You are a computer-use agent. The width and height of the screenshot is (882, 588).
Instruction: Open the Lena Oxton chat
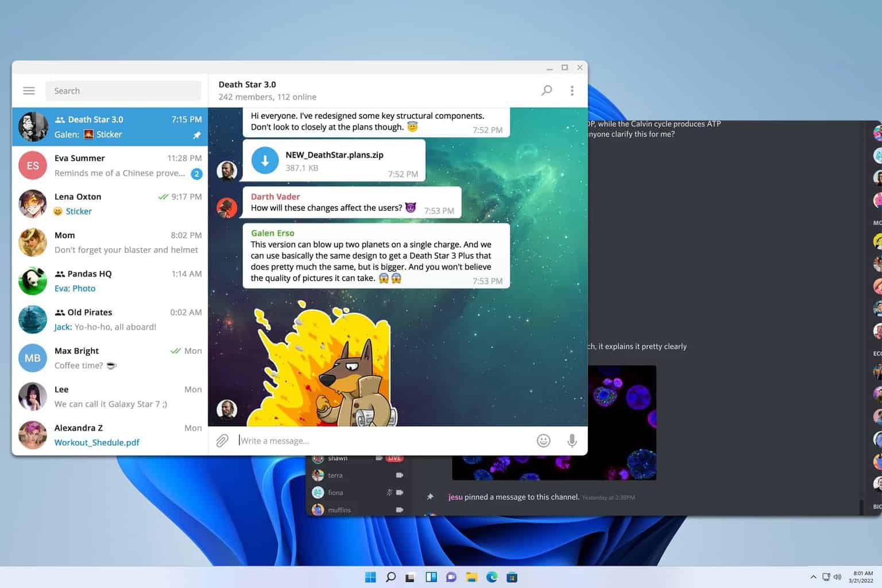coord(110,204)
